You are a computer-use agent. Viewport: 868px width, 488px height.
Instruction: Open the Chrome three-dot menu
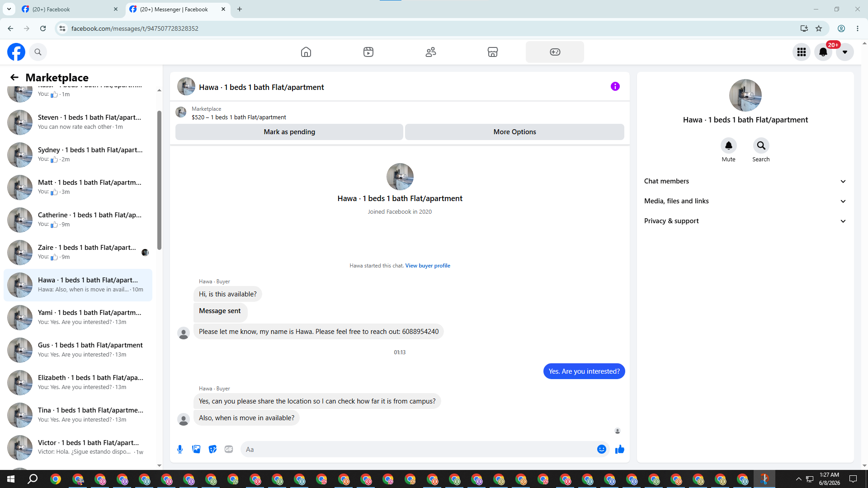click(x=858, y=28)
